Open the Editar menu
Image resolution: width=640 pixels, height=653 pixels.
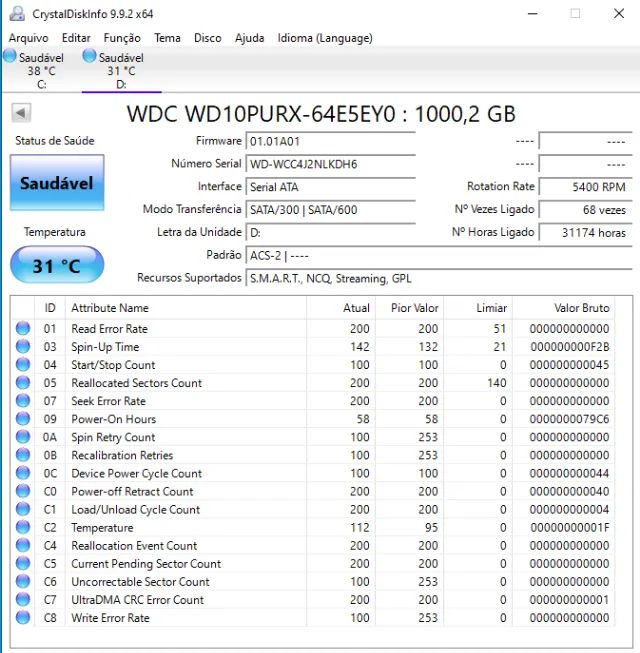point(76,38)
